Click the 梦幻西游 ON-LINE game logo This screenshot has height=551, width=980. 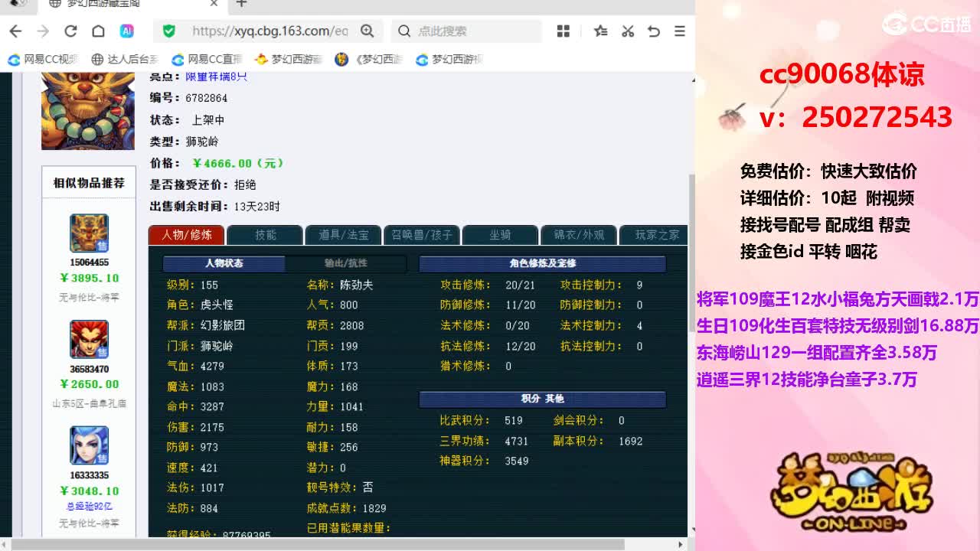pos(851,491)
